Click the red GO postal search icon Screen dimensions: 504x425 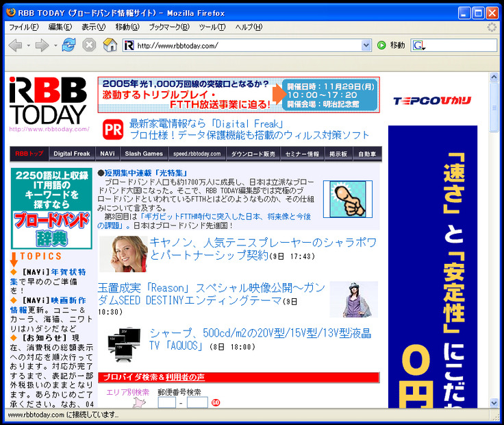pos(216,403)
